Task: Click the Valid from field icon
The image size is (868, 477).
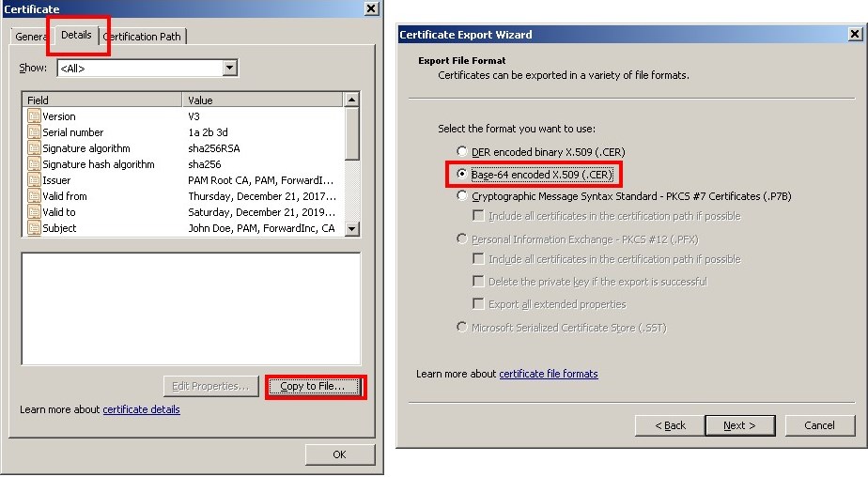Action: [34, 196]
